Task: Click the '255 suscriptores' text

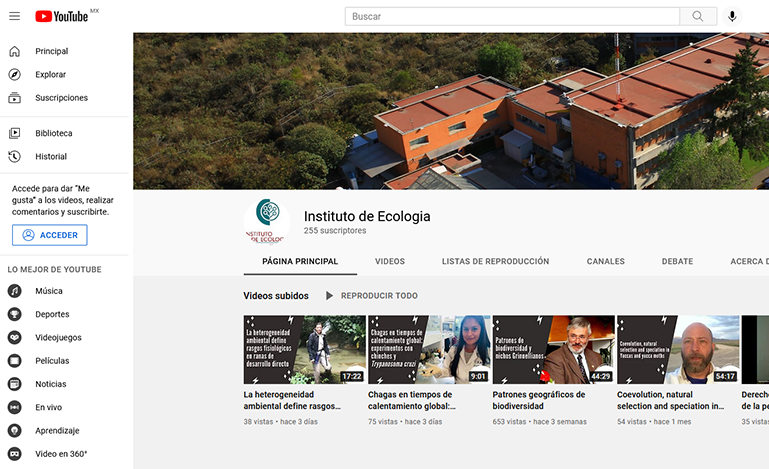Action: pyautogui.click(x=335, y=231)
